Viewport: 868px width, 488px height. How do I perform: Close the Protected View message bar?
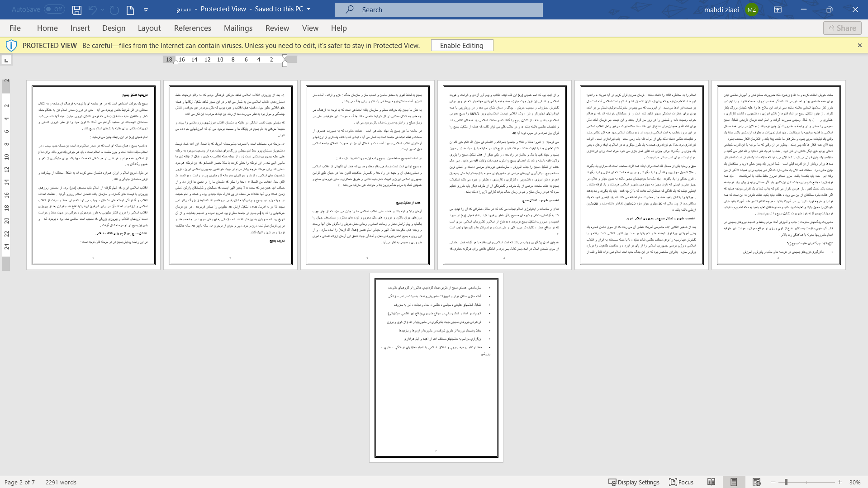860,45
